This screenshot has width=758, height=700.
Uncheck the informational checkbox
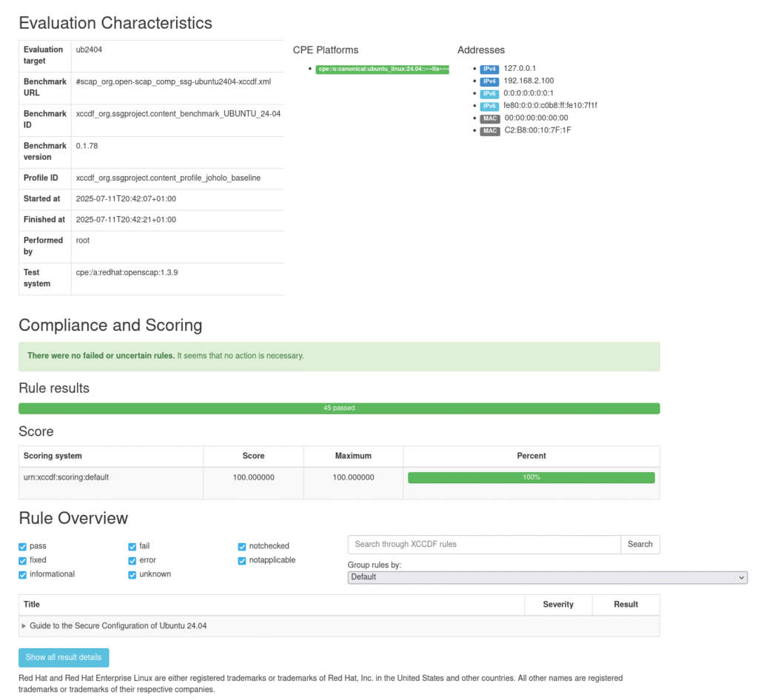coord(22,575)
